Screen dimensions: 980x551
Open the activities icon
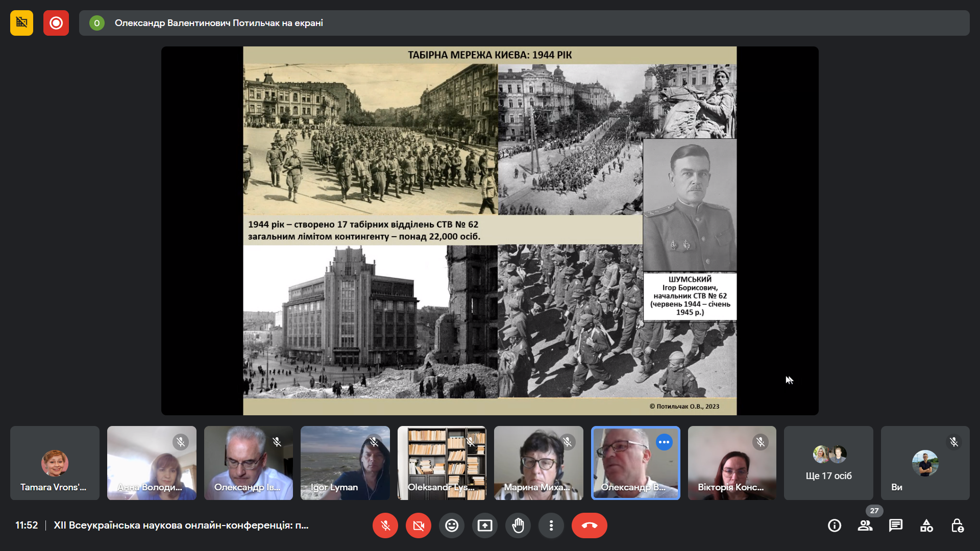[926, 525]
